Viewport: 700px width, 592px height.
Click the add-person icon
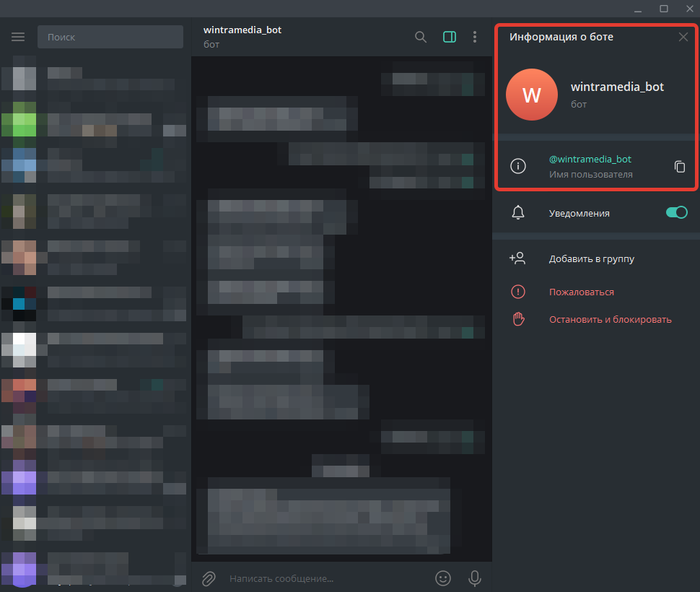point(517,258)
